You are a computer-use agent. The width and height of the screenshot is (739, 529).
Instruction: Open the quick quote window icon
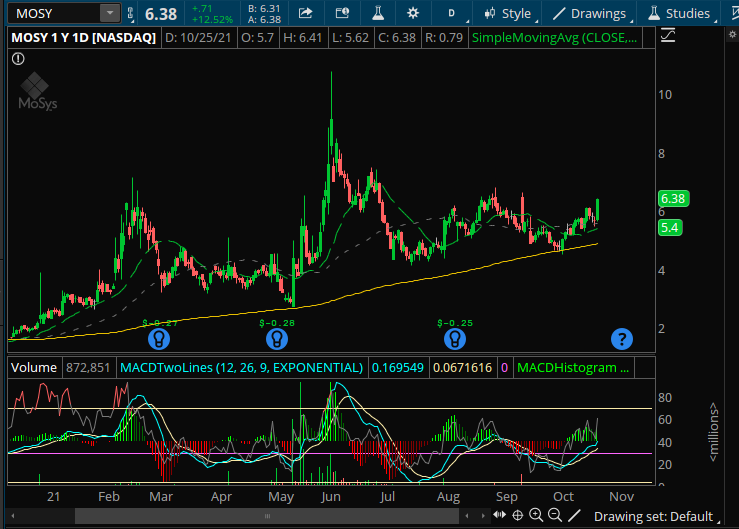coord(342,13)
